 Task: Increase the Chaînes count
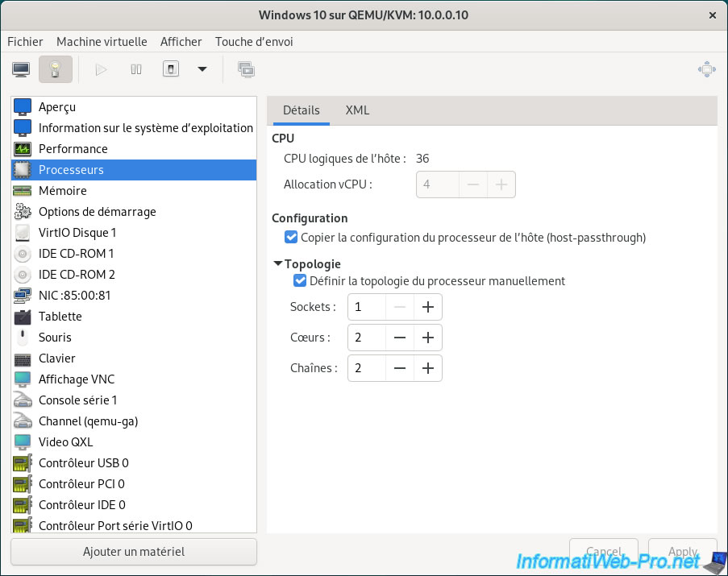pyautogui.click(x=427, y=368)
